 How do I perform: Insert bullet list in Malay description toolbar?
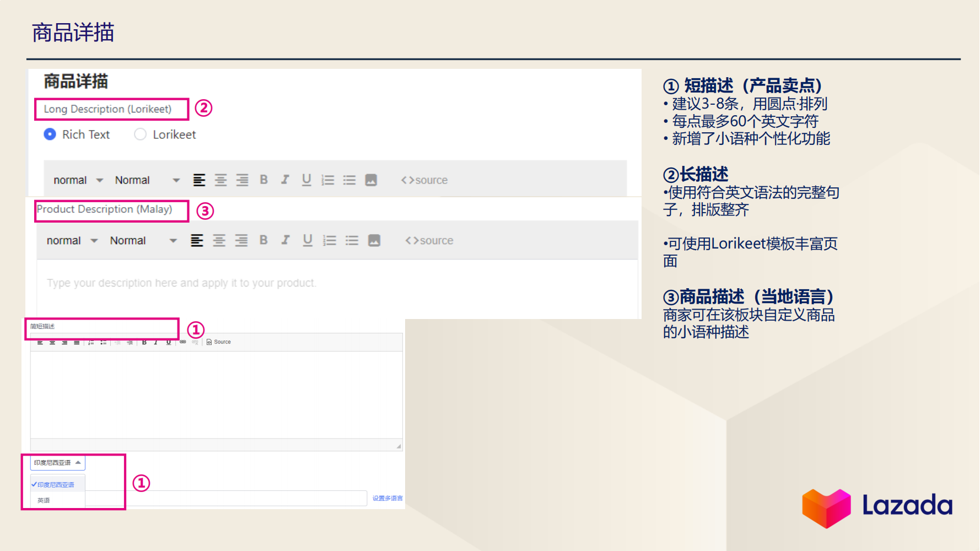tap(352, 241)
